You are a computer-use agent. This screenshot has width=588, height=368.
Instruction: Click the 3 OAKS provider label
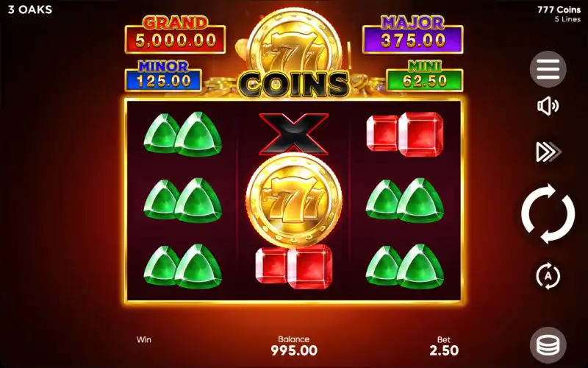coord(30,10)
